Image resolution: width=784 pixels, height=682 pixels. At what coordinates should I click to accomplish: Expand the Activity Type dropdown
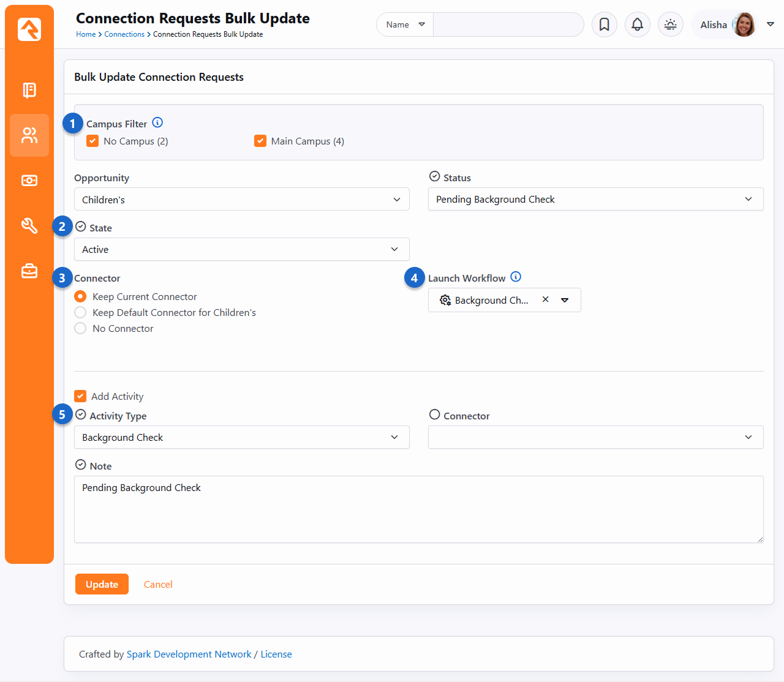coord(241,437)
